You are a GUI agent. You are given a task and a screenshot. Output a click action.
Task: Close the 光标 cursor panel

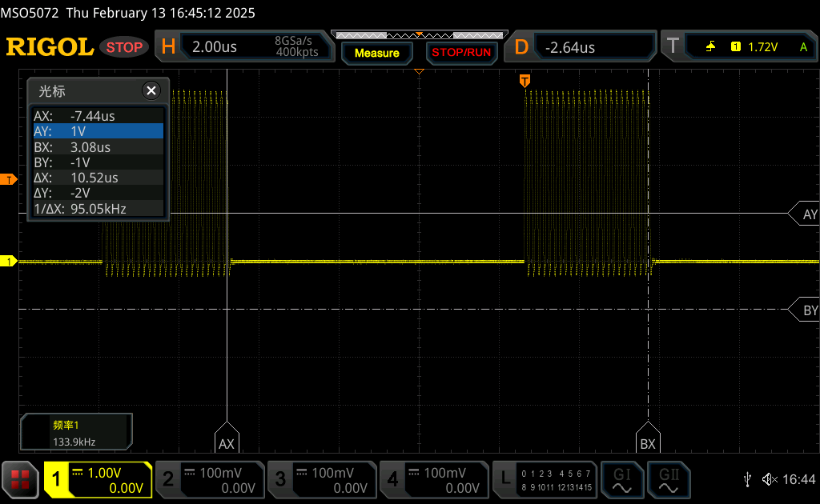[151, 91]
